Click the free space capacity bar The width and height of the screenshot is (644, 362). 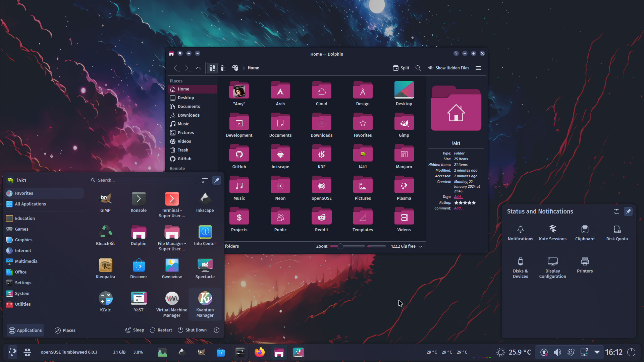[376, 246]
